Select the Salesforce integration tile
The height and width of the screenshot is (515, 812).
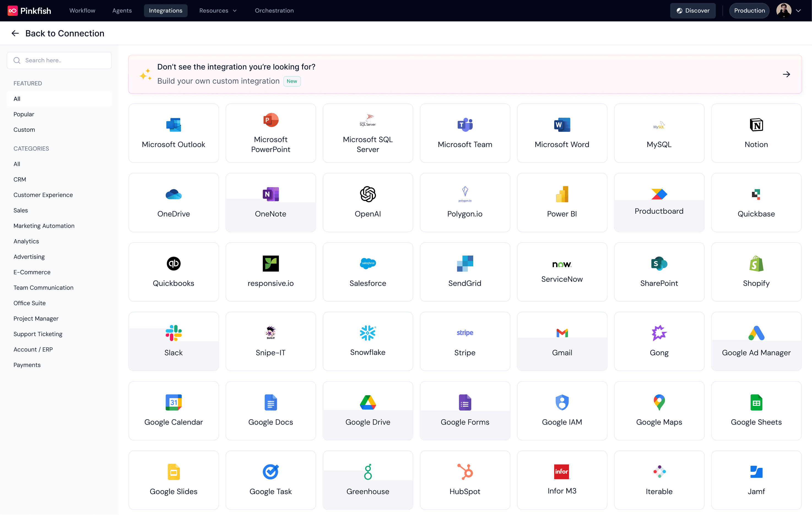click(367, 272)
